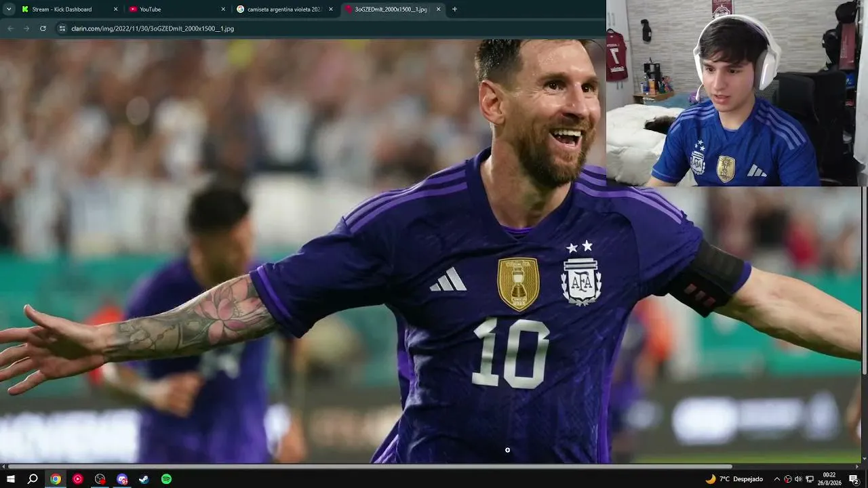Open the notification center

(854, 479)
